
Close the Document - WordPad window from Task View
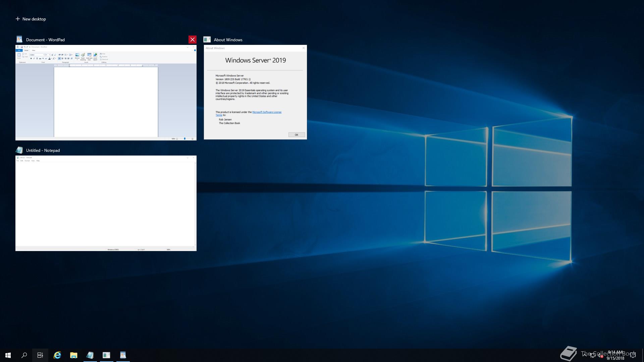click(193, 40)
